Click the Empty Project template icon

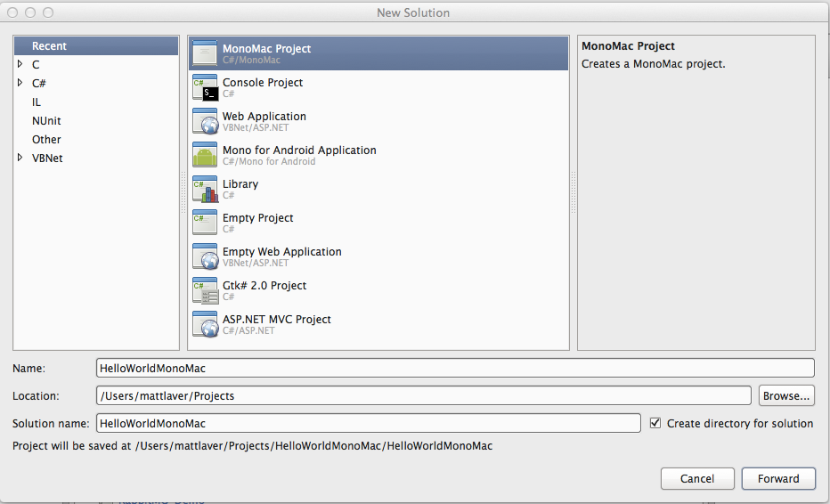pyautogui.click(x=205, y=223)
